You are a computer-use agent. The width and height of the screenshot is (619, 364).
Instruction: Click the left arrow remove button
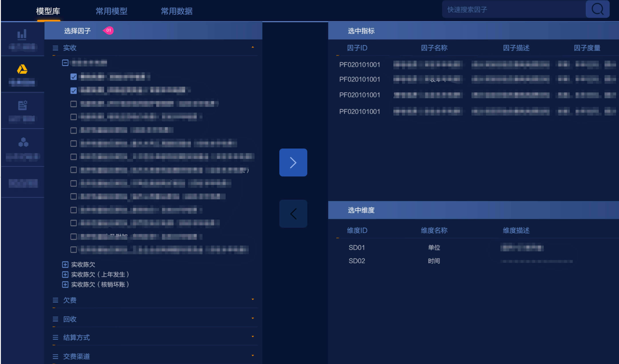point(293,213)
